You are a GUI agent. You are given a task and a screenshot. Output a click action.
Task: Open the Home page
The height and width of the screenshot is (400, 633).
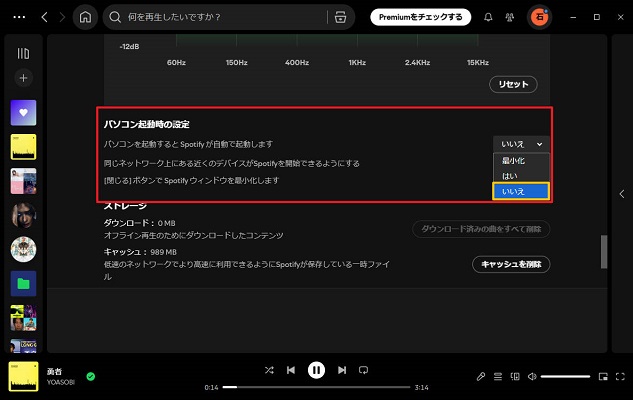click(x=85, y=17)
